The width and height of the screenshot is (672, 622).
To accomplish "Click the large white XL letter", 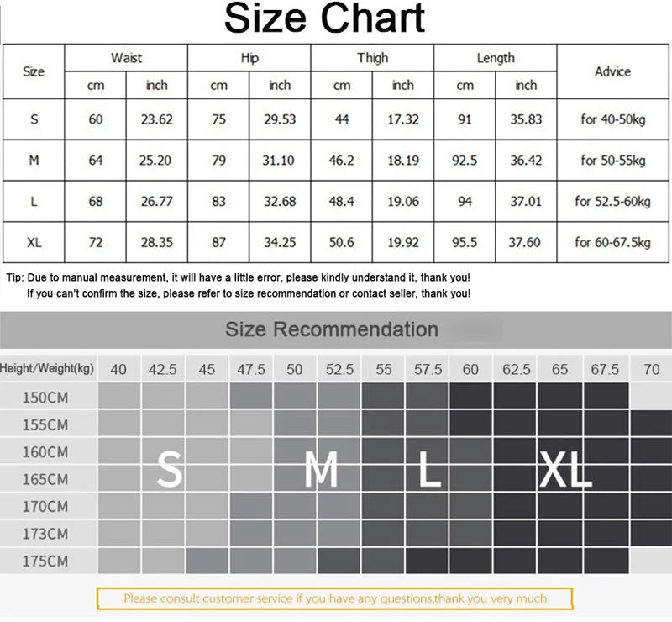I will 565,470.
